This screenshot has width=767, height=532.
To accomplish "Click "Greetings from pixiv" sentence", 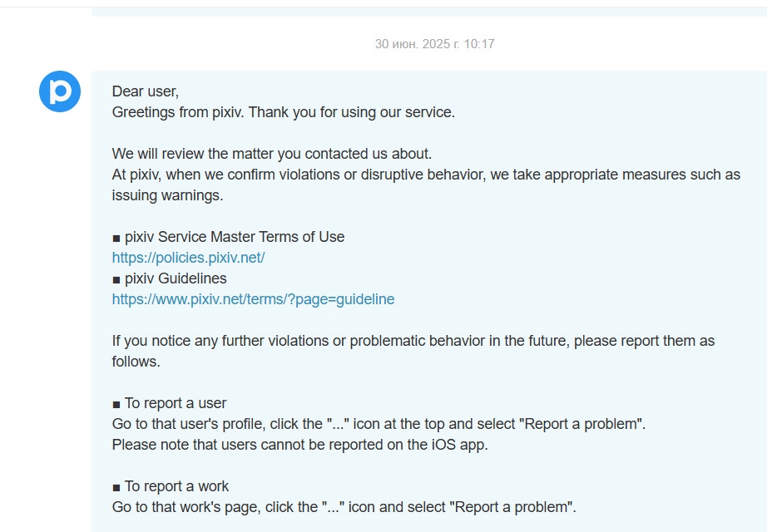I will [x=283, y=112].
